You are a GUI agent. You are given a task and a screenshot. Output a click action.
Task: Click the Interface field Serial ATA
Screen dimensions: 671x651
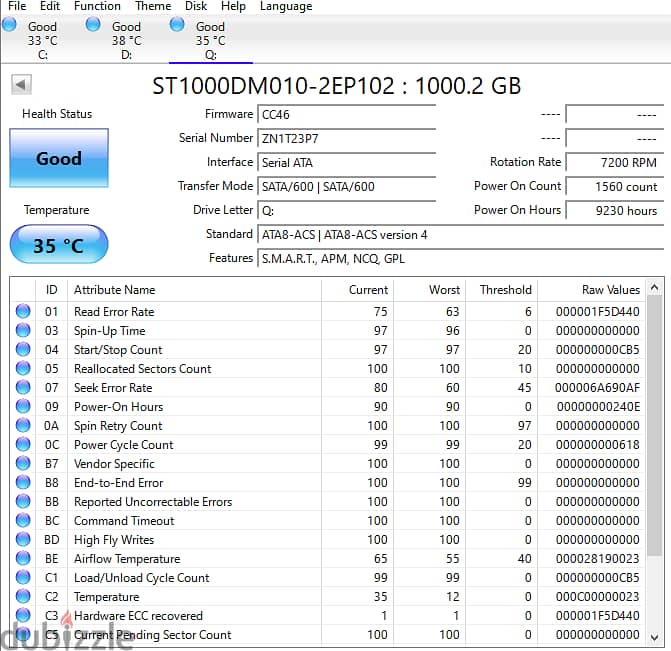[347, 163]
